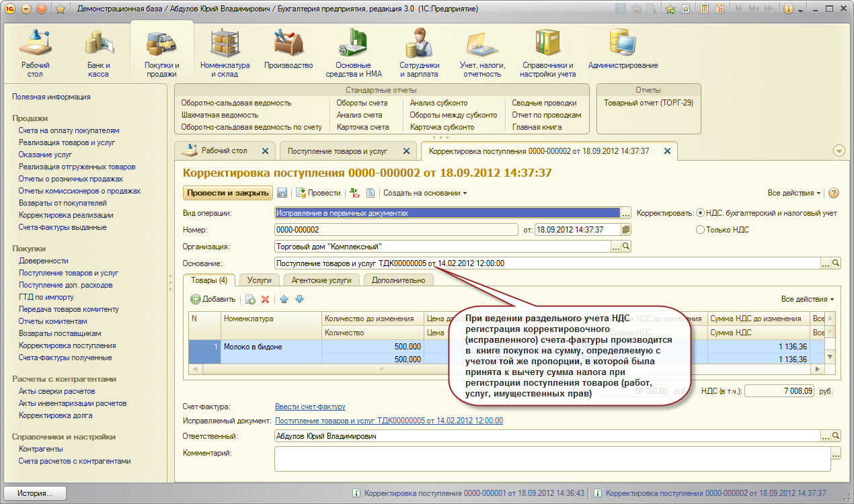The image size is (854, 504).
Task: Open the Вид операции selection ellipsis
Action: coord(626,213)
